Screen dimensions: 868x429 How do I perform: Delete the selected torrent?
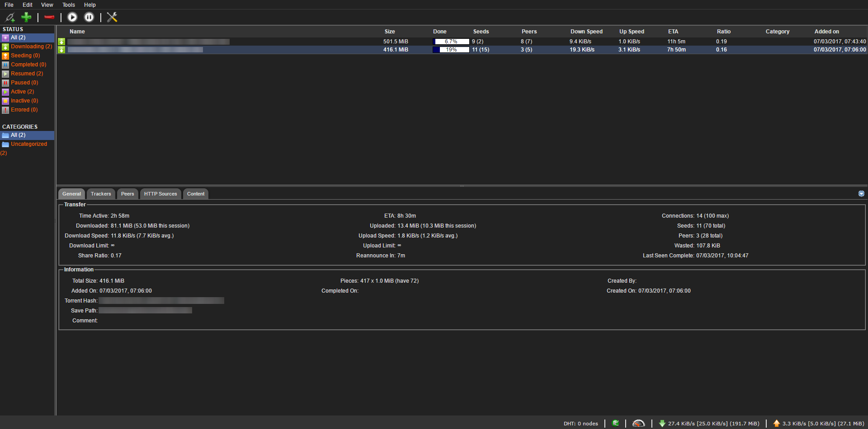[x=49, y=17]
